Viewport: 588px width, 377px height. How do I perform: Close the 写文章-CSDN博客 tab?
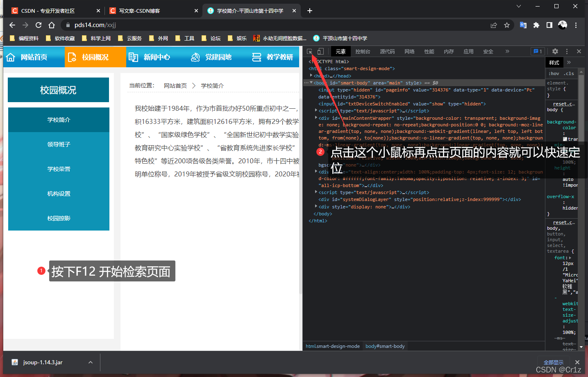(196, 11)
